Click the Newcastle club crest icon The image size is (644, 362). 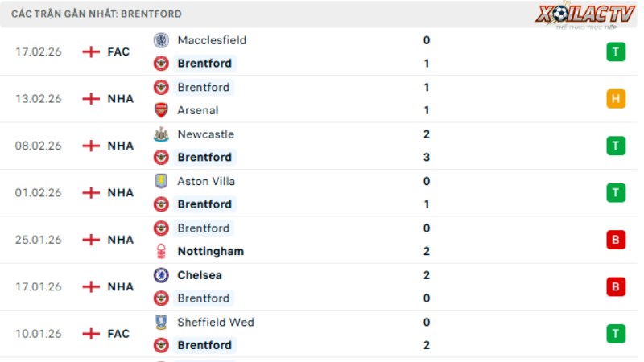point(161,134)
